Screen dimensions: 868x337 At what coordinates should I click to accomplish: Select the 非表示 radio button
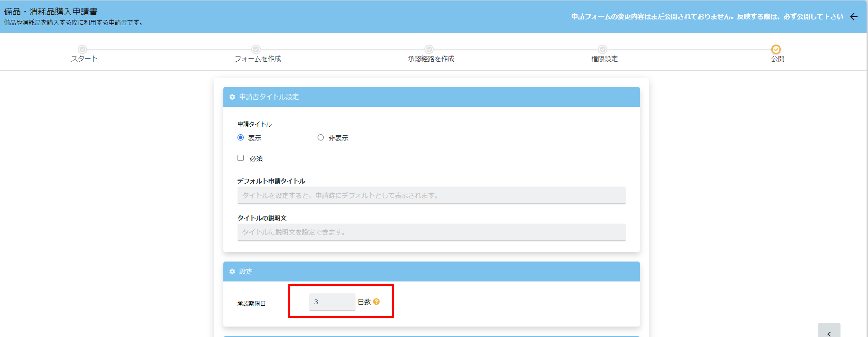click(320, 138)
